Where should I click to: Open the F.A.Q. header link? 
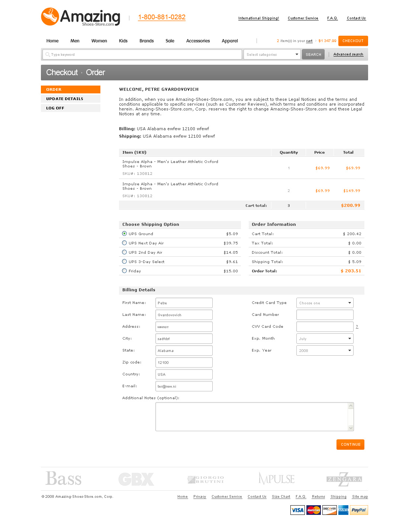point(332,18)
